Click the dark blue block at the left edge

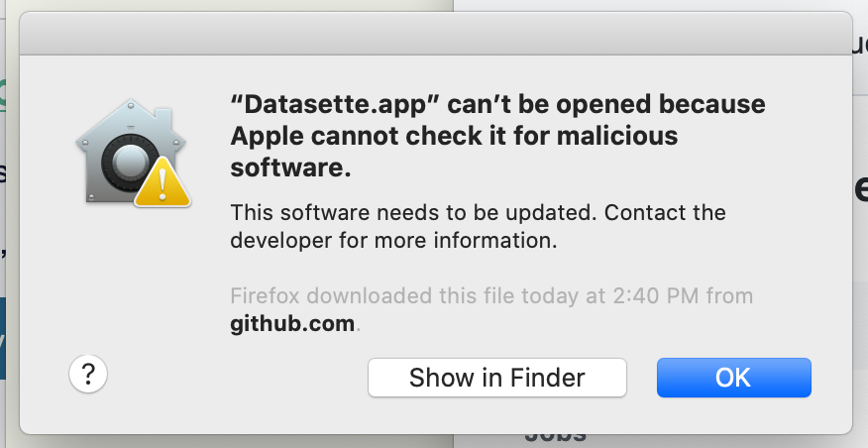[x=3, y=338]
